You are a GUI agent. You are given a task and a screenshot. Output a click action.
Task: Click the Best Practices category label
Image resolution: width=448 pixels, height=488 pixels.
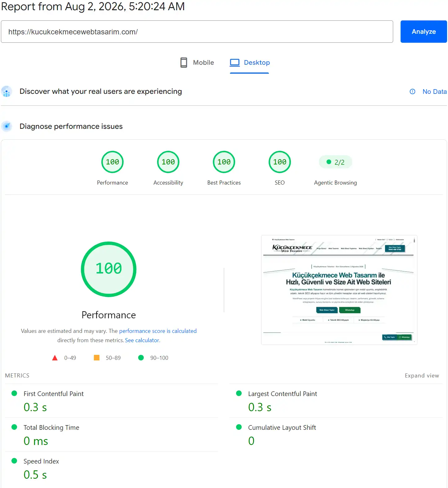pos(224,183)
